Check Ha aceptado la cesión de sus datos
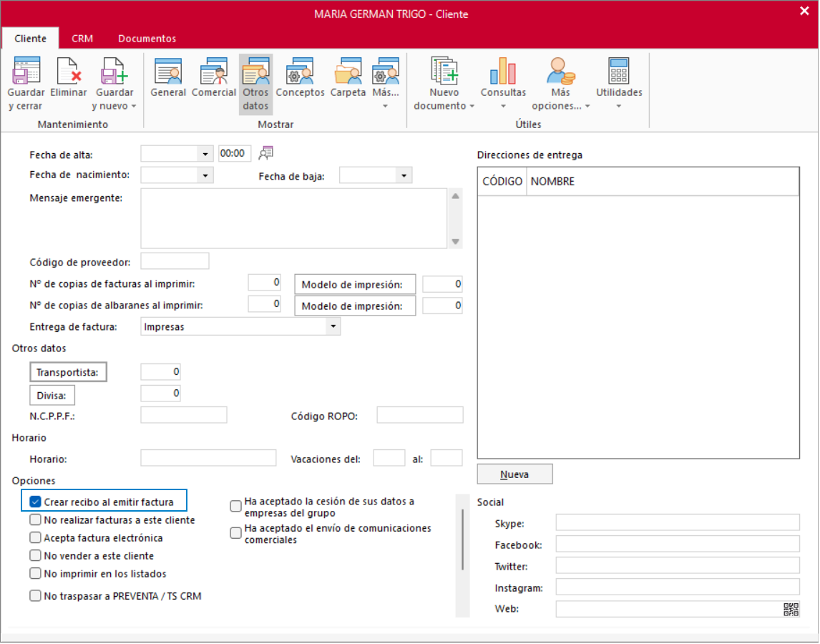This screenshot has height=644, width=820. [236, 506]
